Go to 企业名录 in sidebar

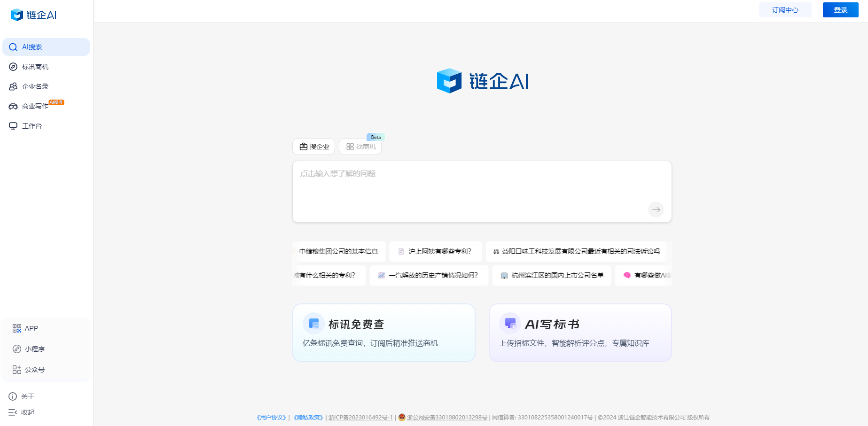tap(46, 86)
